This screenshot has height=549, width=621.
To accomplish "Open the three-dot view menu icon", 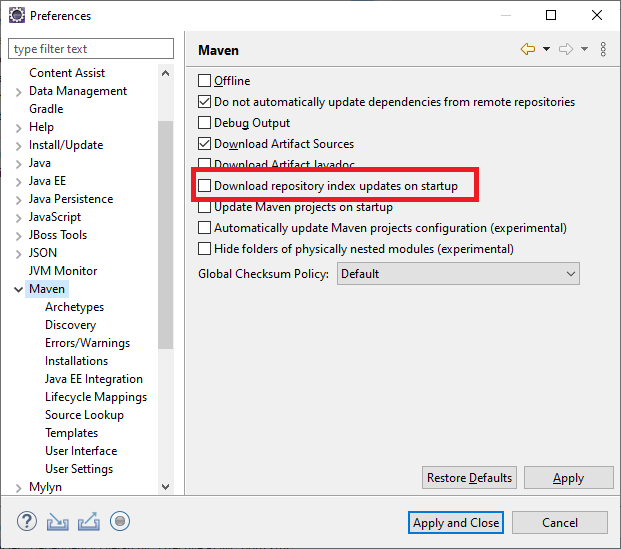I will click(x=603, y=49).
